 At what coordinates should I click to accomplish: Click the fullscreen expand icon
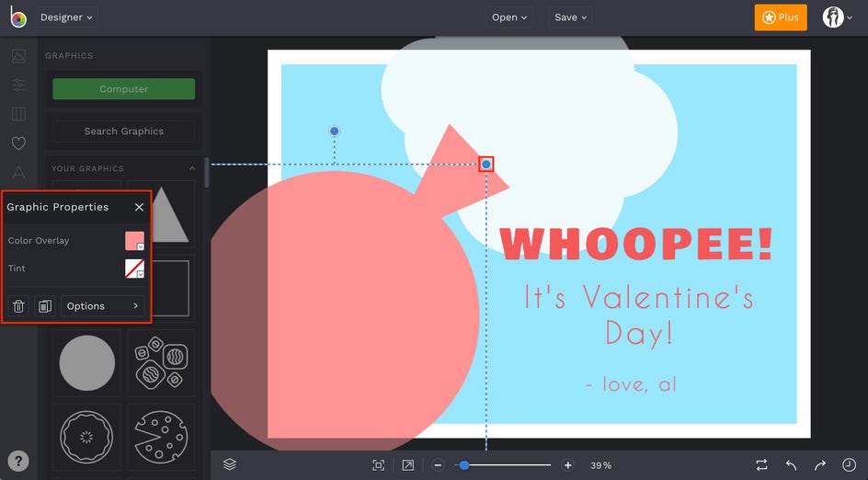(408, 465)
